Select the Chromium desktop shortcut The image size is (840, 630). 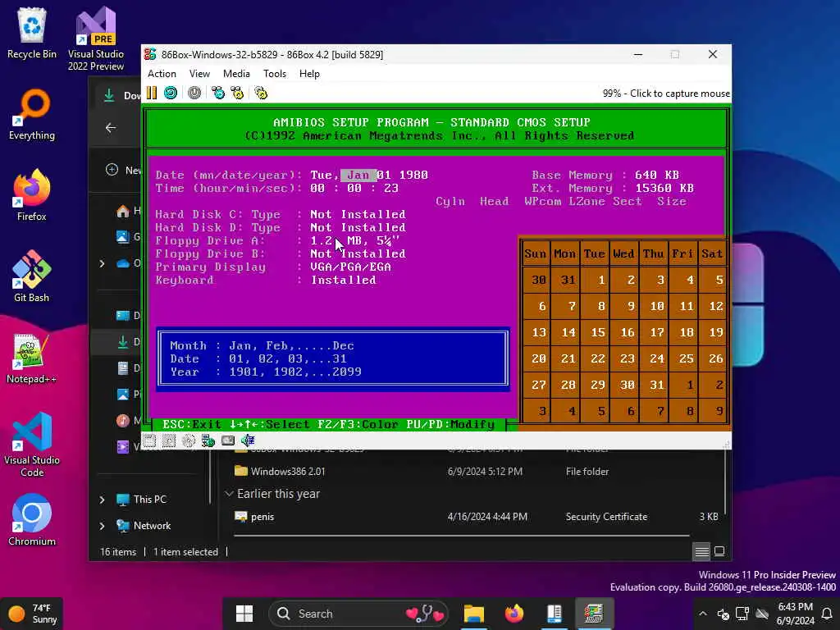[32, 520]
